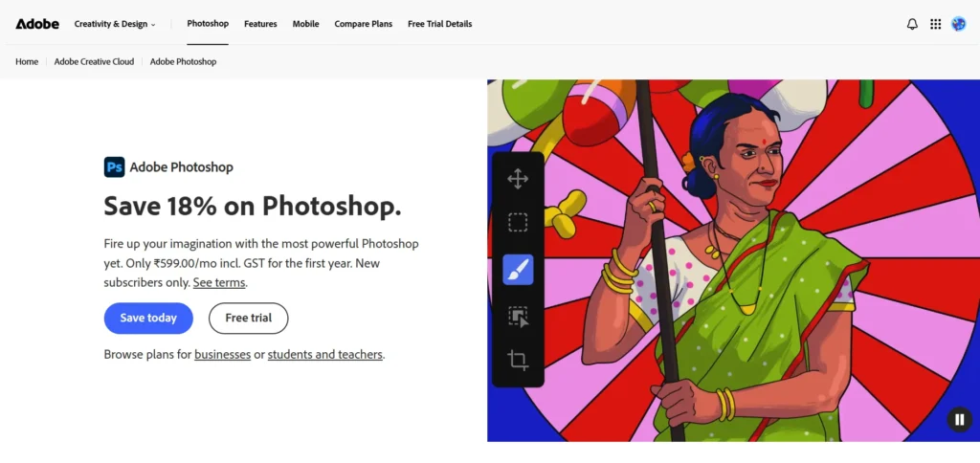This screenshot has height=463, width=980.
Task: Click Adobe Photoshop breadcrumb
Action: pyautogui.click(x=183, y=62)
